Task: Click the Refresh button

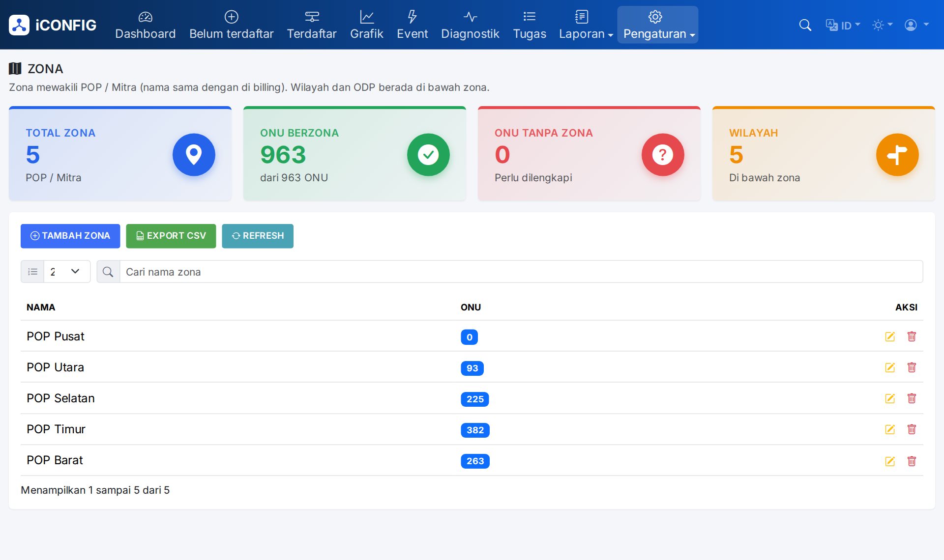Action: pos(258,236)
